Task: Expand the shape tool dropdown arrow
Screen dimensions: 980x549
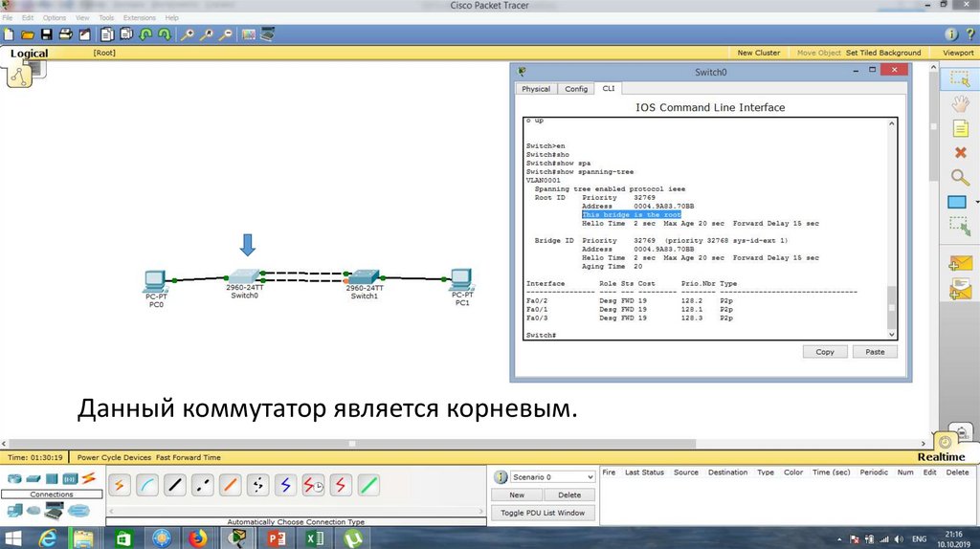Action: pos(975,202)
